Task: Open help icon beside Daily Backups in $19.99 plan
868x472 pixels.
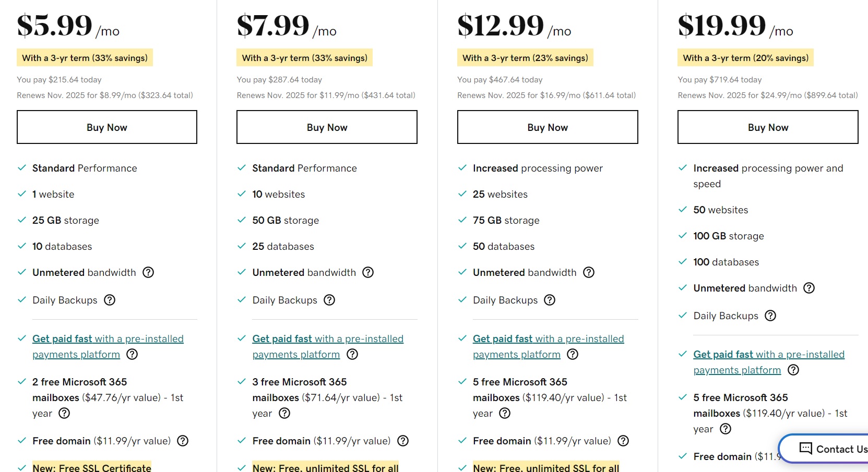Action: (770, 316)
